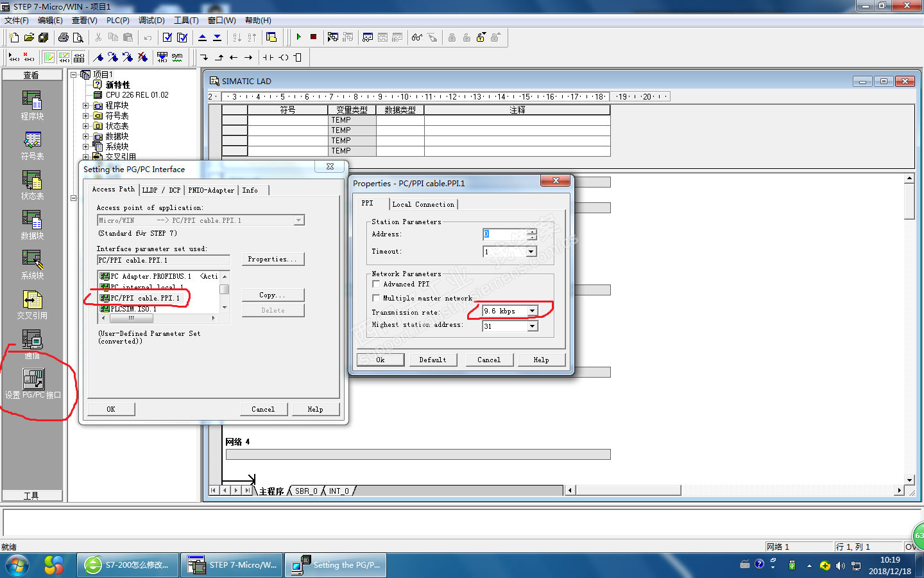Open the Transmission rate dropdown
The width and height of the screenshot is (924, 578).
pyautogui.click(x=532, y=311)
